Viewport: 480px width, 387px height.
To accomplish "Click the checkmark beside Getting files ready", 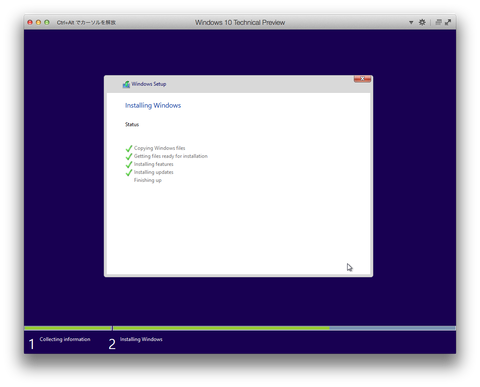I will pyautogui.click(x=129, y=156).
